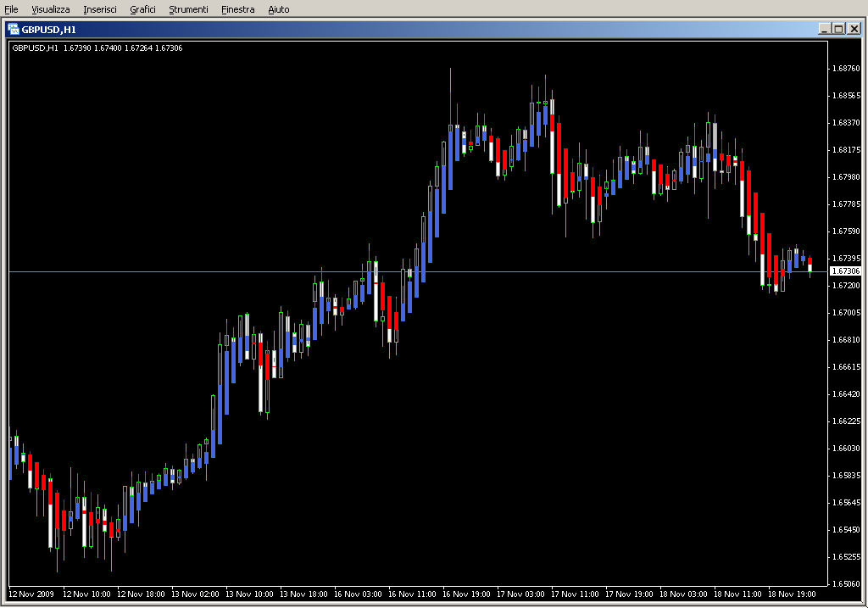Click price scale value 1.66615

847,367
